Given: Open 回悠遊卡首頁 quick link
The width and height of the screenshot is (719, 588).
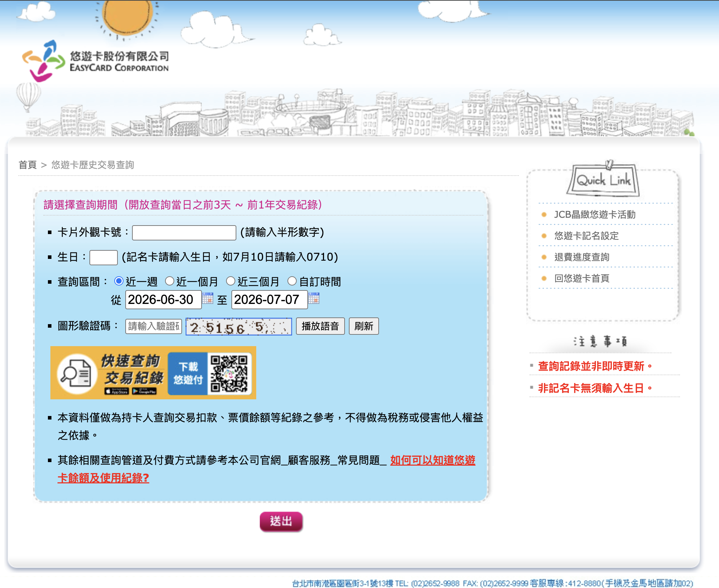Looking at the screenshot, I should pos(582,278).
